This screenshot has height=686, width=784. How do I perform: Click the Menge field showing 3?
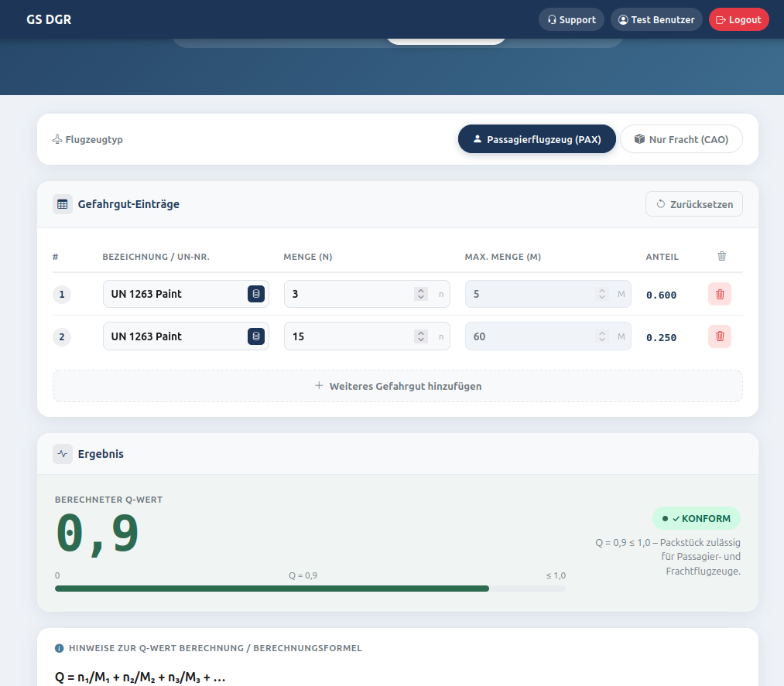pos(367,294)
